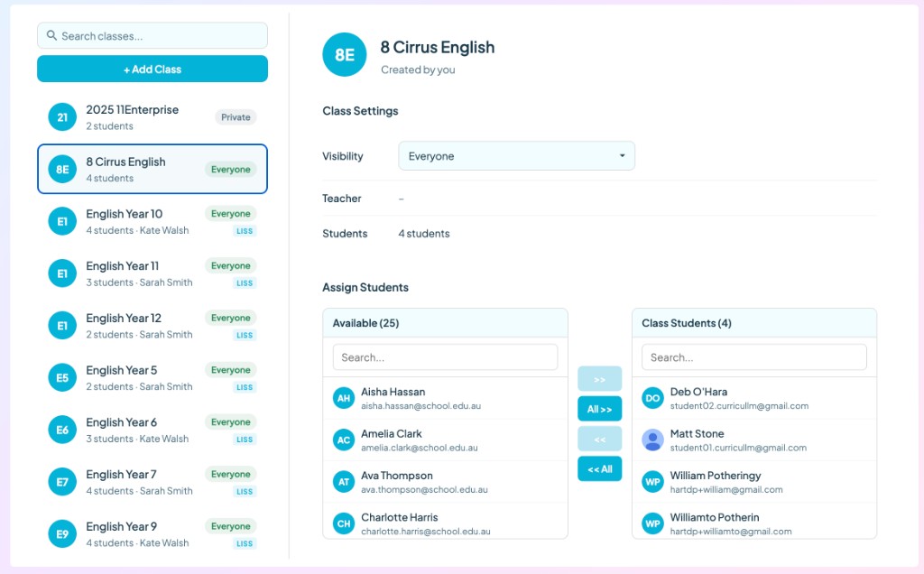Screen dimensions: 924x574
Task: Select English Year 11 from the class list
Action: [x=152, y=273]
